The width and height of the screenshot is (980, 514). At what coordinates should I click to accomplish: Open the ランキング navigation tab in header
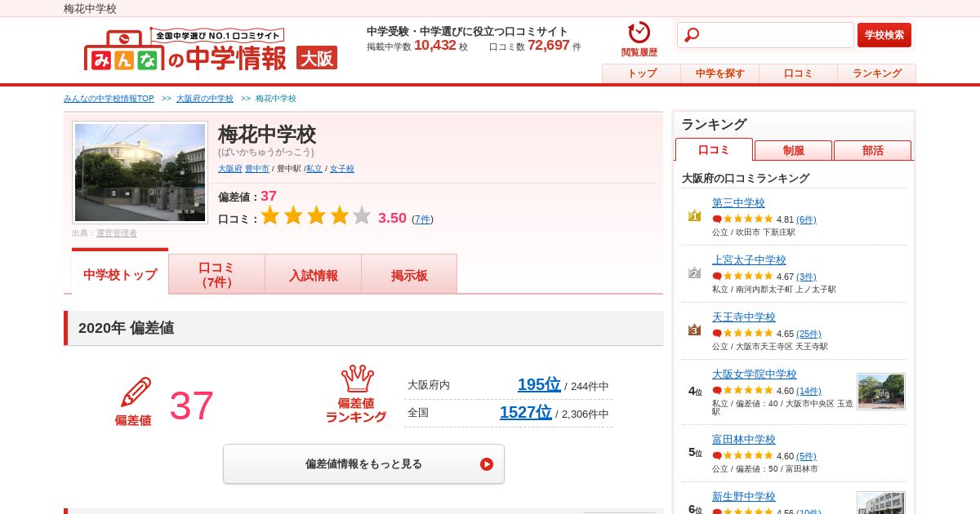tap(877, 73)
